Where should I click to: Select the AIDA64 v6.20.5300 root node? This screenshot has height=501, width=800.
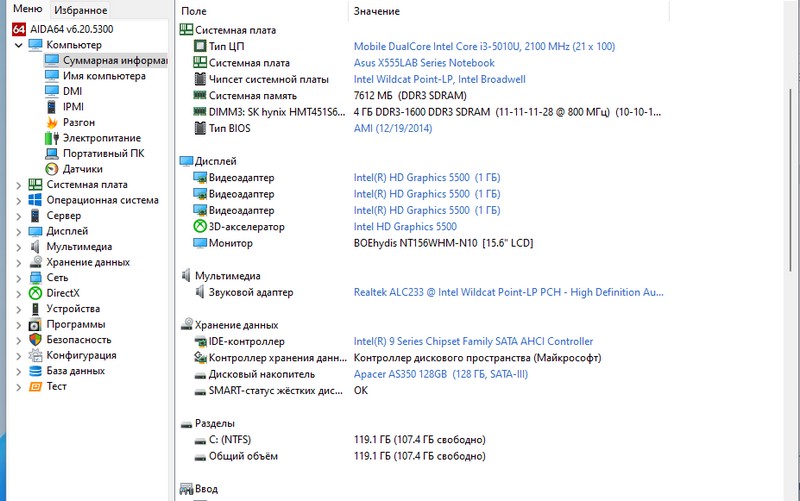[x=71, y=29]
